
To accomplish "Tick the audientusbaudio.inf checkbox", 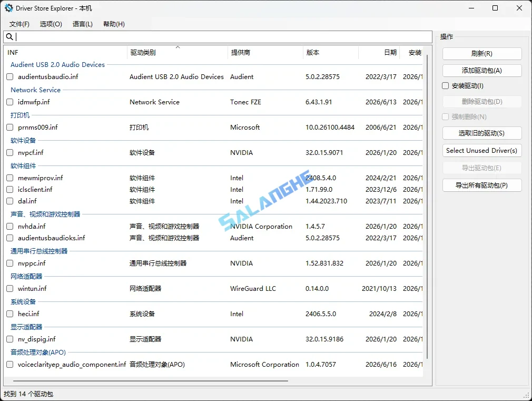I will tap(10, 77).
